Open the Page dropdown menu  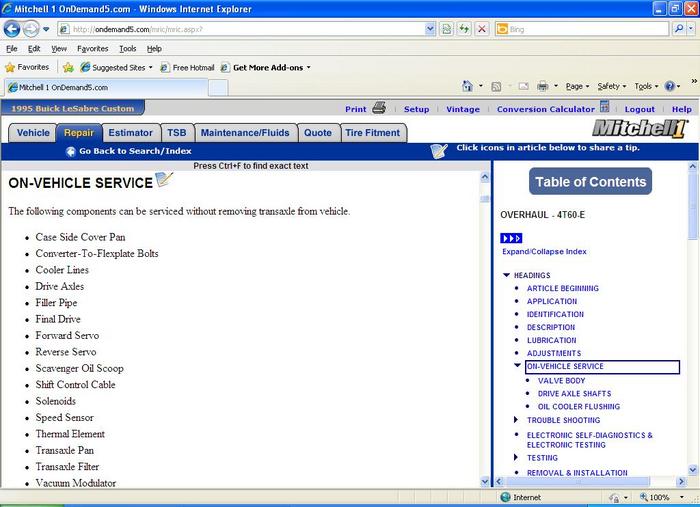[577, 86]
